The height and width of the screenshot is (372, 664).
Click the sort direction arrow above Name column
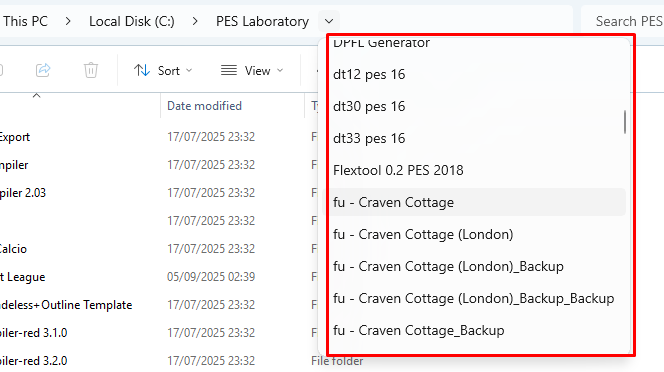click(x=36, y=96)
